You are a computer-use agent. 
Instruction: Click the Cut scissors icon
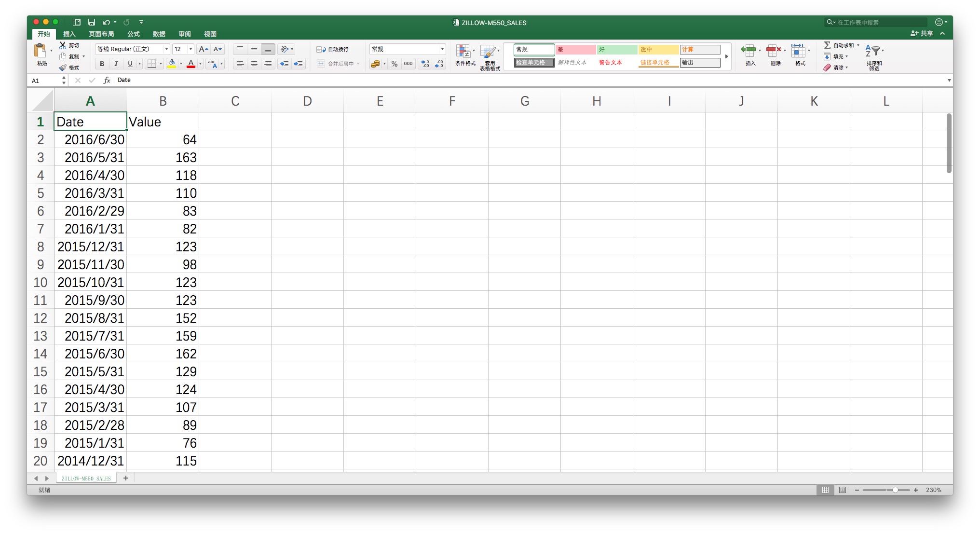pos(63,45)
